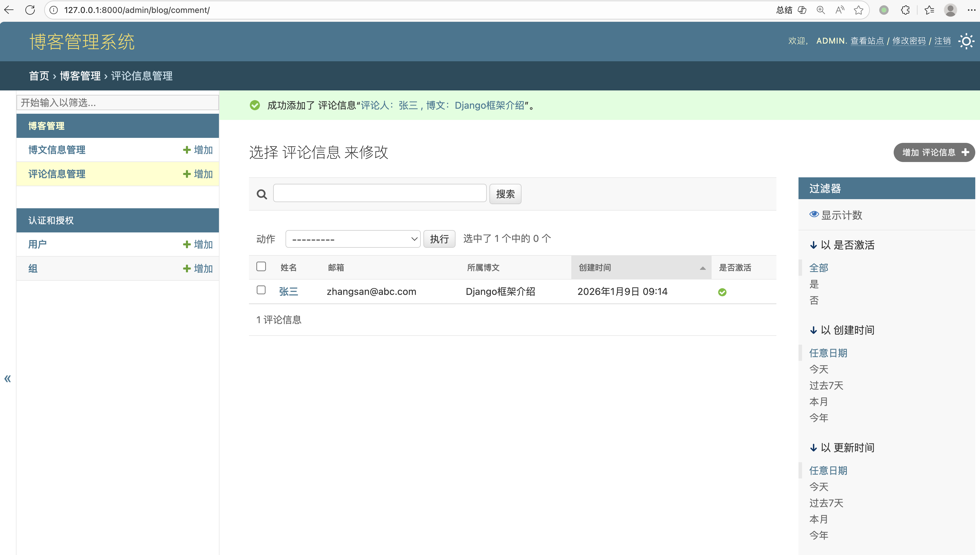The image size is (980, 555).
Task: Add a 用户 via the 增加 link
Action: tap(198, 244)
